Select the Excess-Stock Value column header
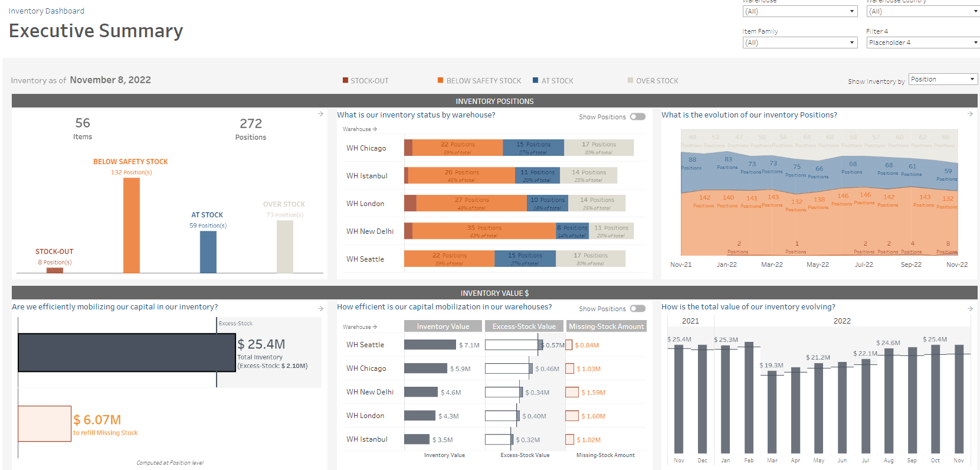The image size is (980, 470). tap(524, 327)
